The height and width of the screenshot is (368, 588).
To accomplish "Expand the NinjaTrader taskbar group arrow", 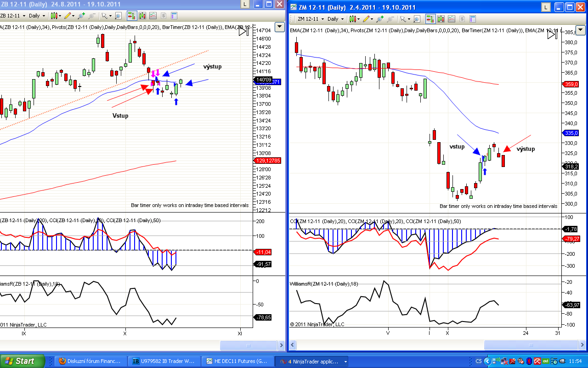I will tap(345, 362).
